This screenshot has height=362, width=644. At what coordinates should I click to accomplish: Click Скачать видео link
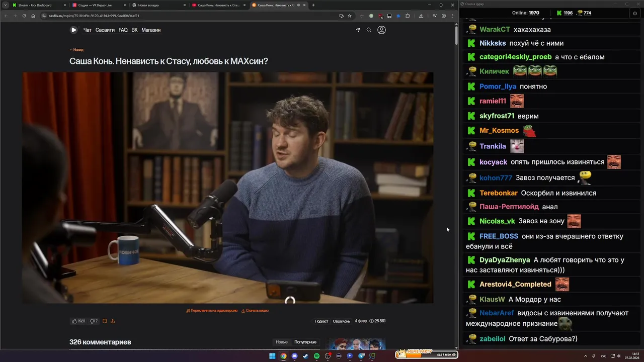coord(255,311)
